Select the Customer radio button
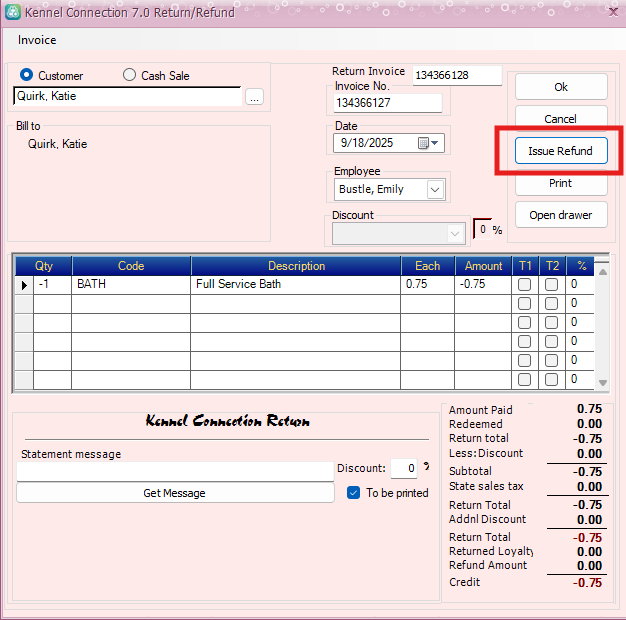The width and height of the screenshot is (626, 620). [x=27, y=76]
